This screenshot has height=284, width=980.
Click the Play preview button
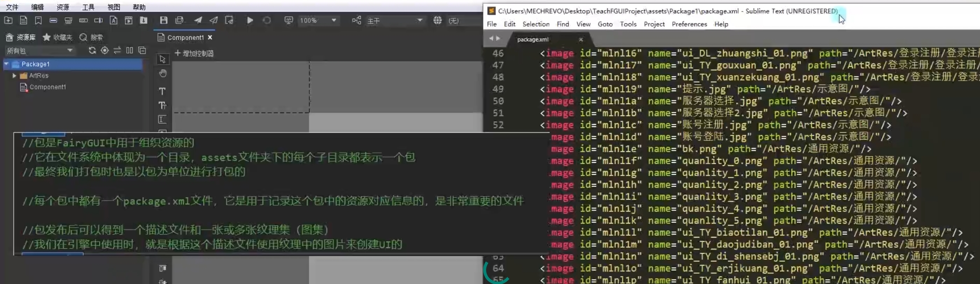[x=250, y=20]
